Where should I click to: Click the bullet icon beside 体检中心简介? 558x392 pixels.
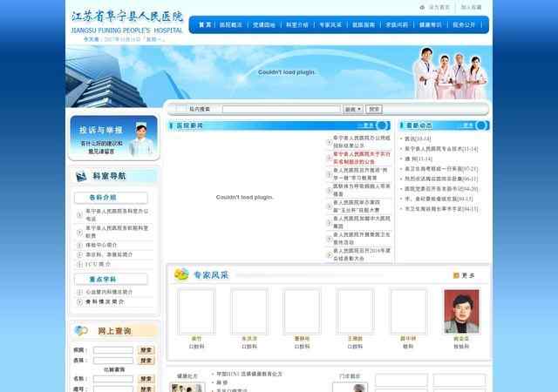[79, 245]
